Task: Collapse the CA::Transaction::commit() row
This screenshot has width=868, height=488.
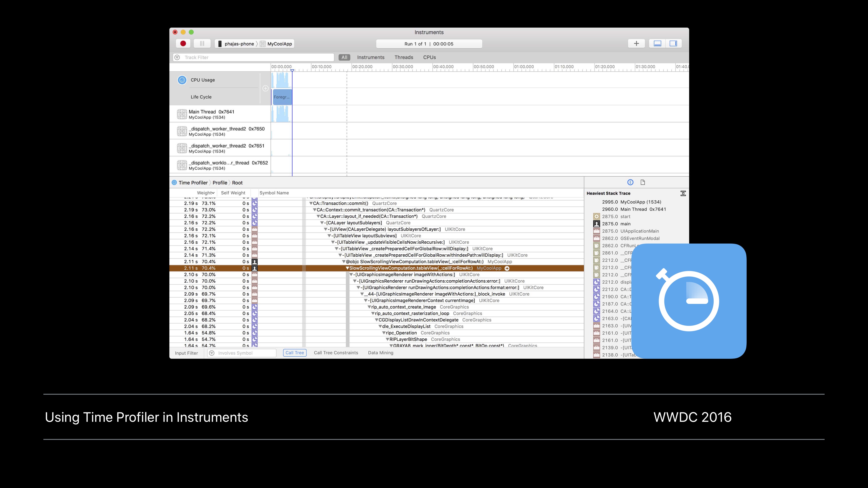Action: [x=311, y=203]
